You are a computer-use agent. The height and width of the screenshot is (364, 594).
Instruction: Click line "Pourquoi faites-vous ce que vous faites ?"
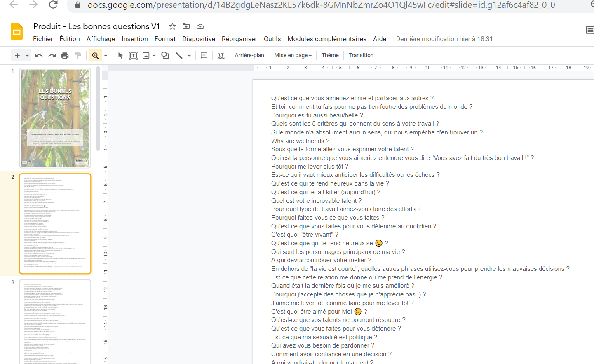tap(328, 218)
